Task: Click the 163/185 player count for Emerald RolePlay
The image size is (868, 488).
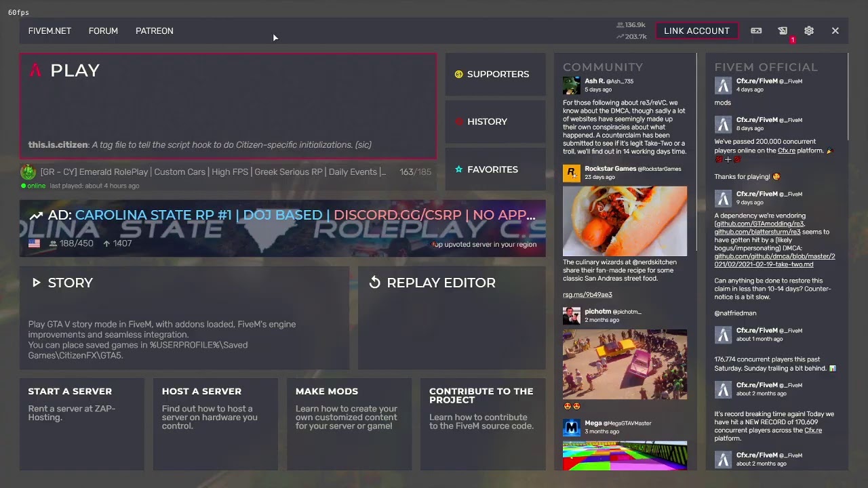Action: 415,172
